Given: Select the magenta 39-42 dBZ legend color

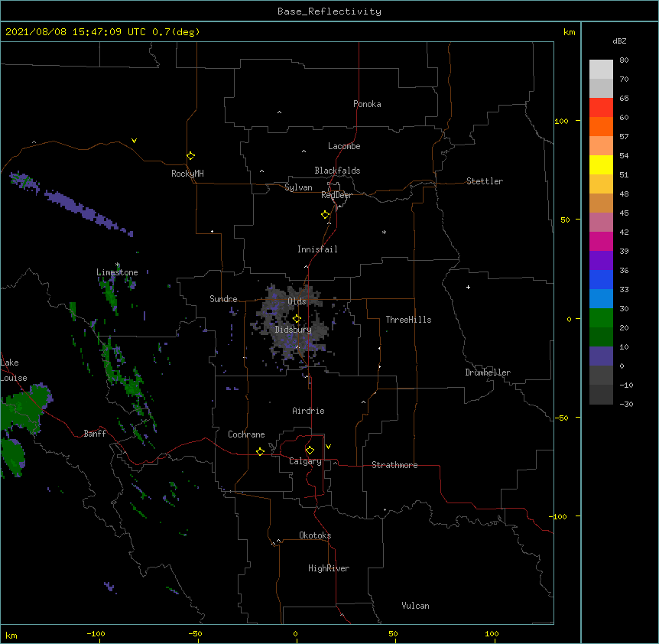Looking at the screenshot, I should tap(601, 241).
